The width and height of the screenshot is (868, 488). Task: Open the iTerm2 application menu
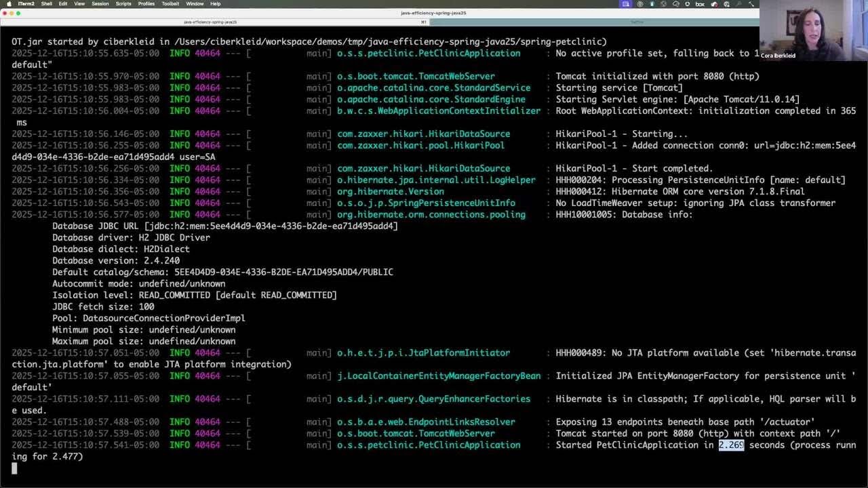tap(26, 3)
